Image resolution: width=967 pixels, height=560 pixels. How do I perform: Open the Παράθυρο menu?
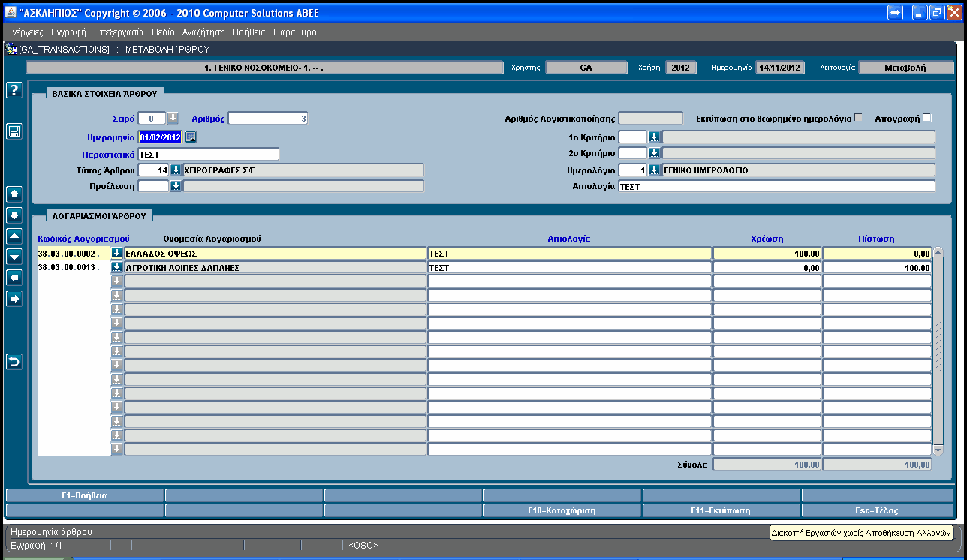tap(294, 32)
